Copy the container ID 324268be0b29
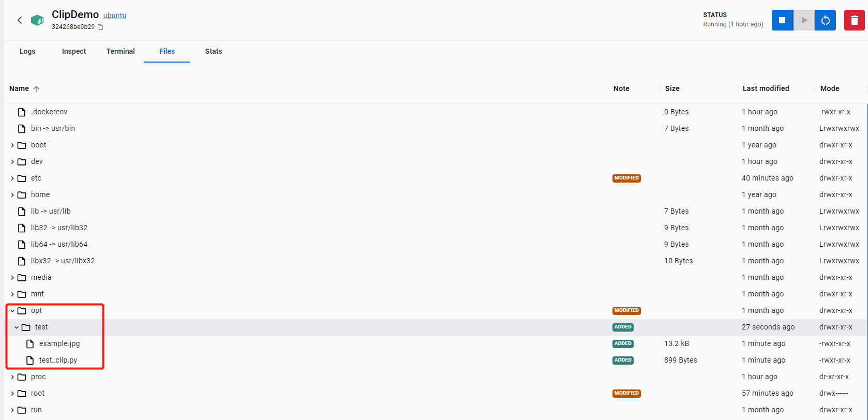The width and height of the screenshot is (868, 420). 100,27
